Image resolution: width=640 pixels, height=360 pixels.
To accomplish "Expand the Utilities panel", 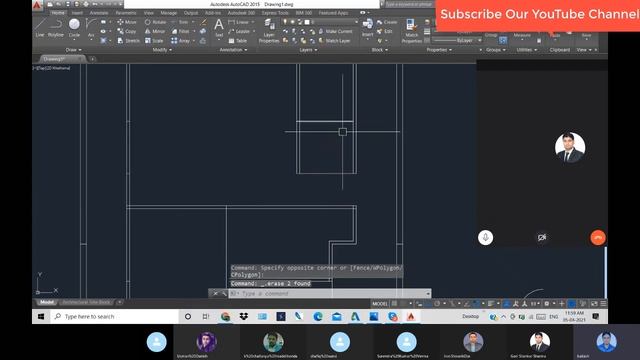I will tap(527, 50).
